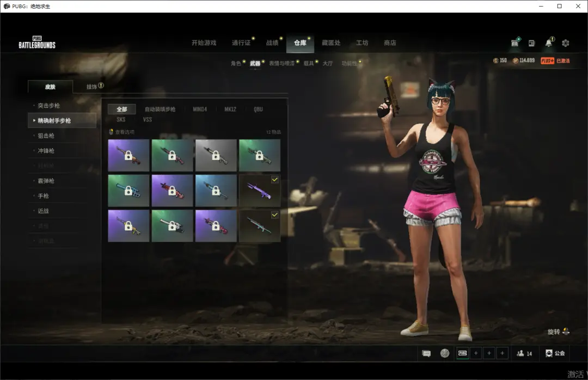
Task: Open the news page icon
Action: (532, 43)
